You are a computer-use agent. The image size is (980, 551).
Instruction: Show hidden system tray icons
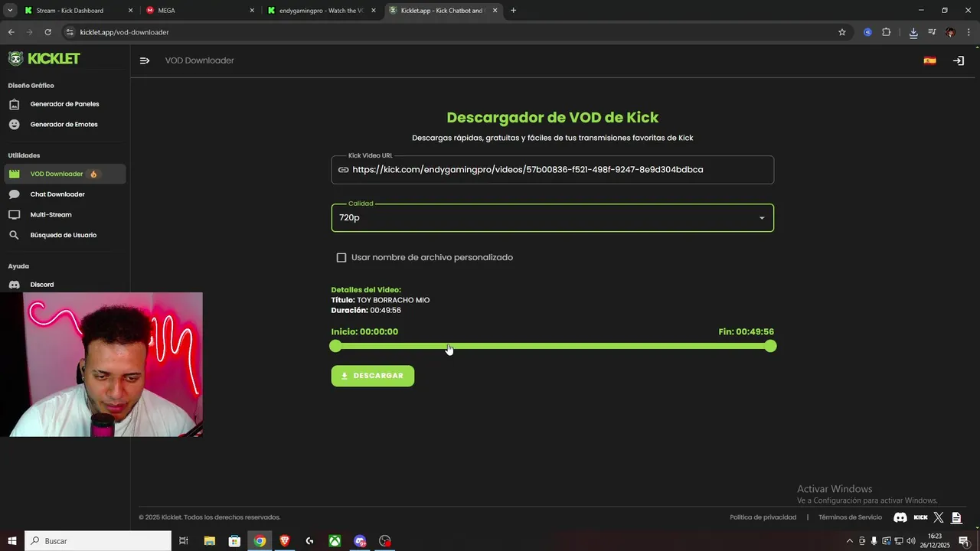[849, 541]
